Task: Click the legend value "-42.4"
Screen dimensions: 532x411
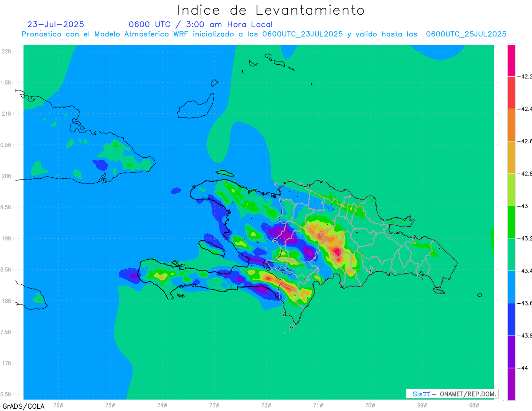Action: click(526, 109)
